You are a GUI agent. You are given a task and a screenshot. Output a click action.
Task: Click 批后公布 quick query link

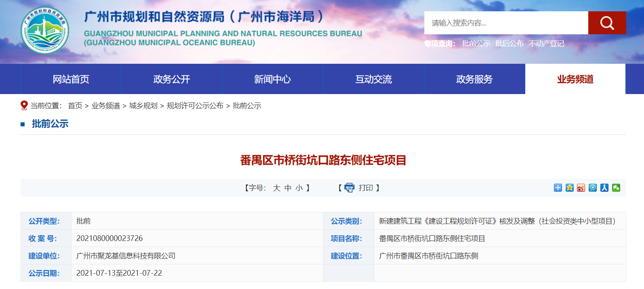[x=510, y=44]
